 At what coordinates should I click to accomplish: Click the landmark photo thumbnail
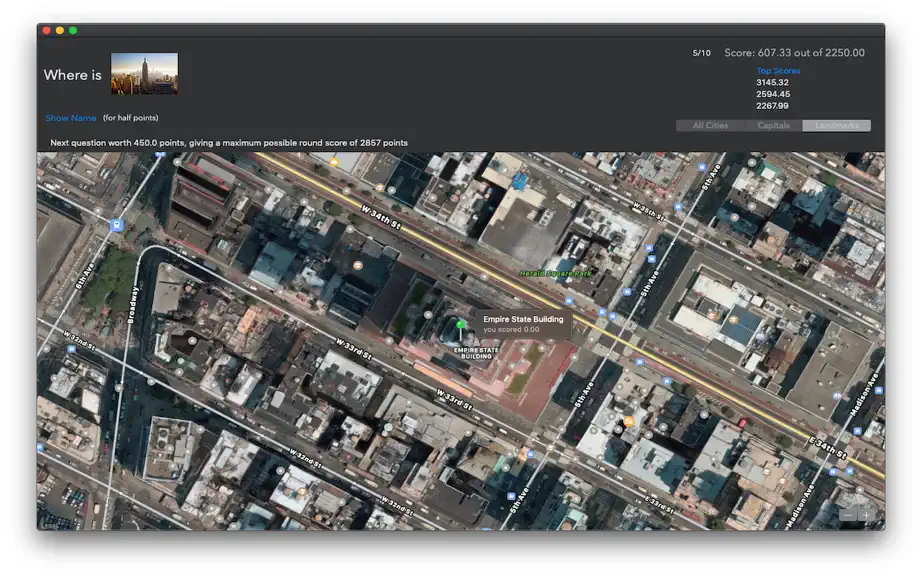(x=144, y=73)
